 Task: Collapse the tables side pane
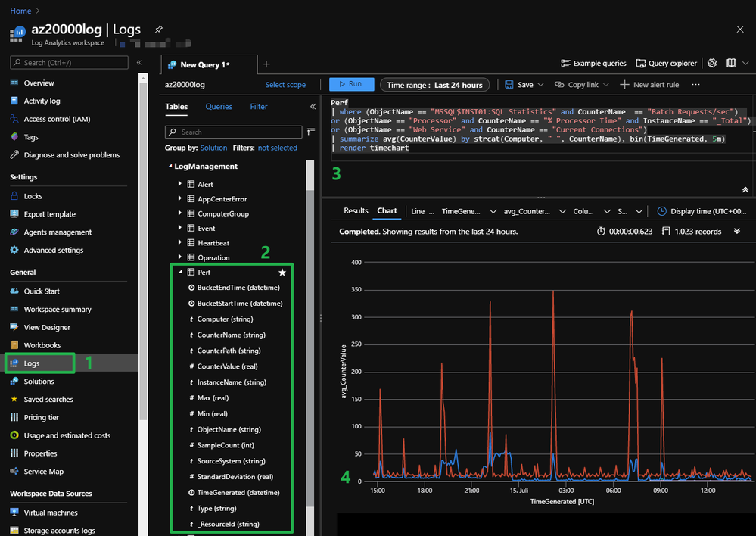point(313,107)
